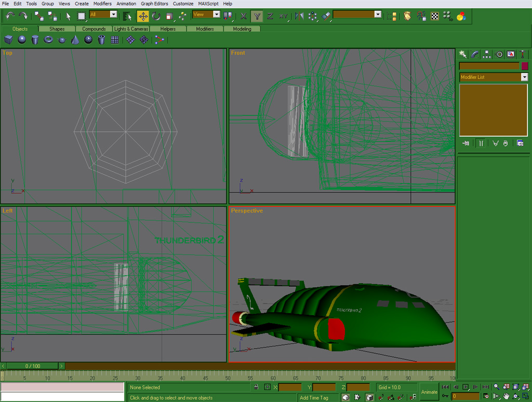
Task: Activate the Select and Link tool
Action: (x=39, y=16)
